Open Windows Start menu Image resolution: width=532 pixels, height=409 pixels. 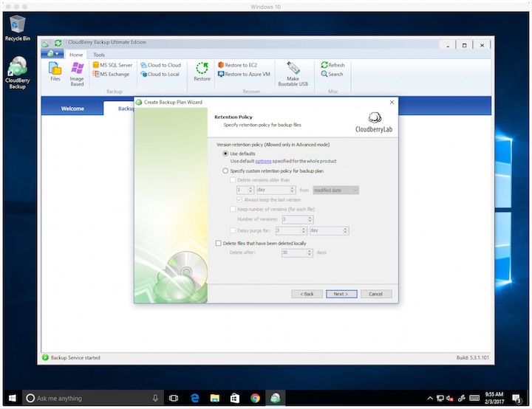point(13,398)
